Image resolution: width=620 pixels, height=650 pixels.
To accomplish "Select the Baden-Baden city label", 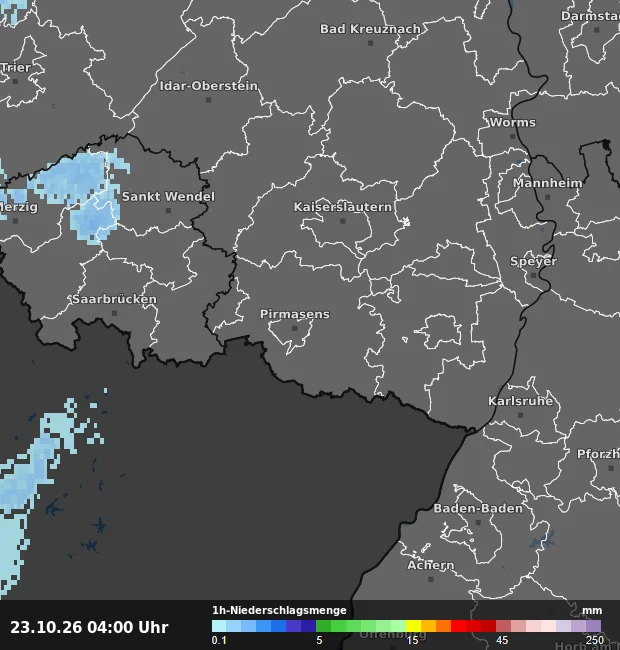I will [x=478, y=508].
